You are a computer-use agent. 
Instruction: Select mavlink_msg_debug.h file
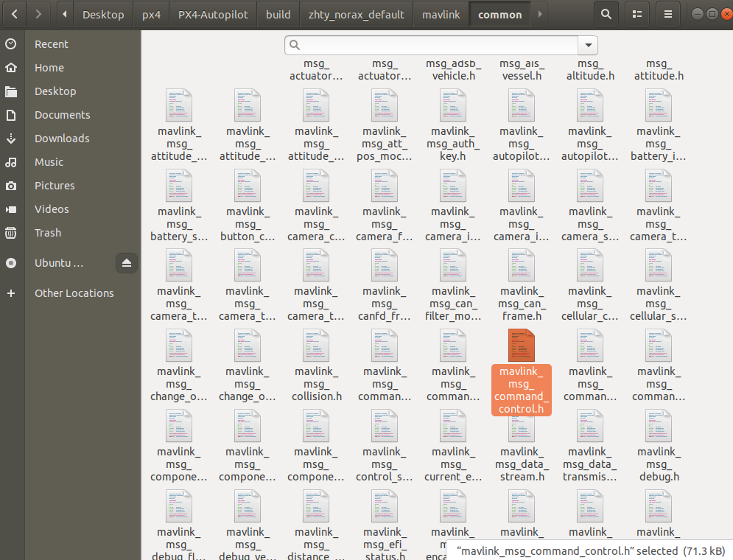(x=659, y=446)
